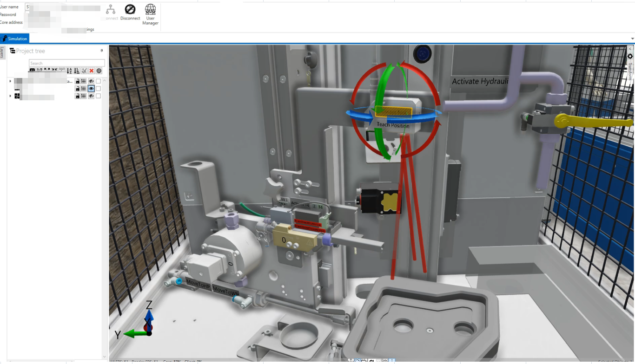Click the Disconnect icon in the ribbon
The image size is (635, 364).
point(130,12)
